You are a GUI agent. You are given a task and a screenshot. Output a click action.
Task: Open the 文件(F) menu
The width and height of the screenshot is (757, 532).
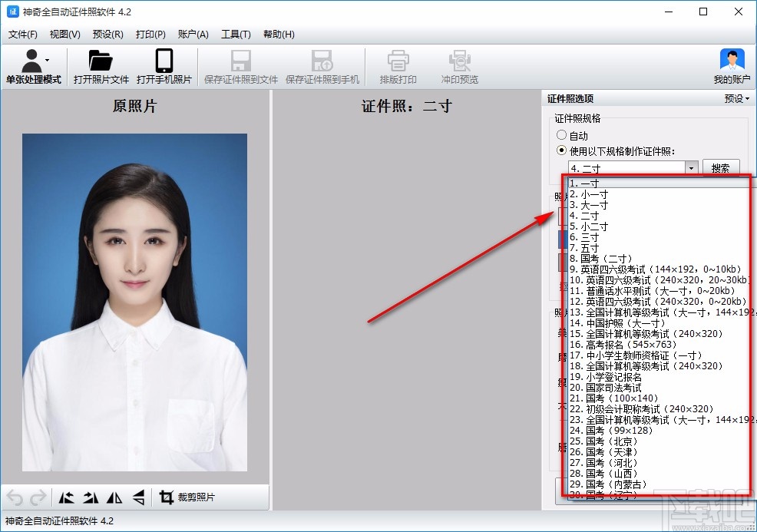22,34
